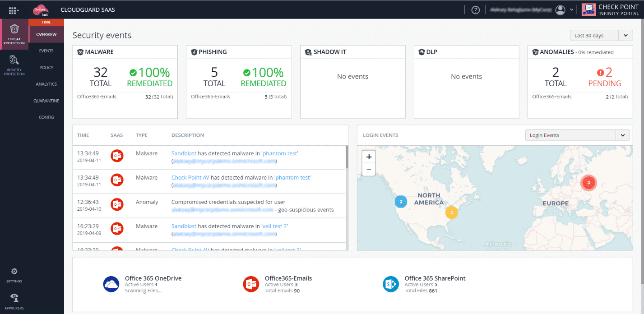Click Anomaly type in 12:36:43 row
This screenshot has width=644, height=314.
pyautogui.click(x=147, y=202)
